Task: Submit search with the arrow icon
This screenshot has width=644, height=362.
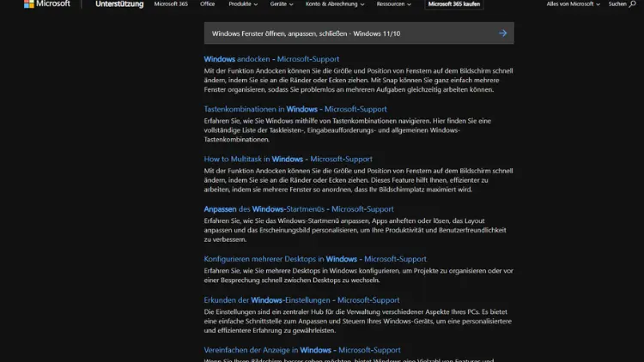Action: pyautogui.click(x=502, y=33)
